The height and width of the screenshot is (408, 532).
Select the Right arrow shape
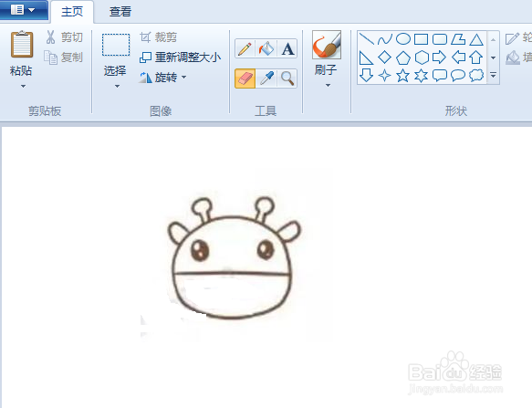pos(440,58)
